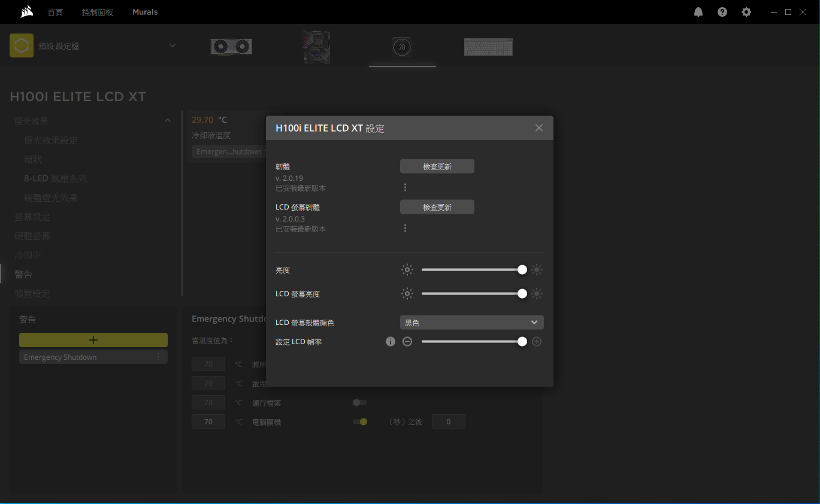Click the 設定 LCD 幀率 slider track
Screen dimensions: 820x504
coord(472,342)
